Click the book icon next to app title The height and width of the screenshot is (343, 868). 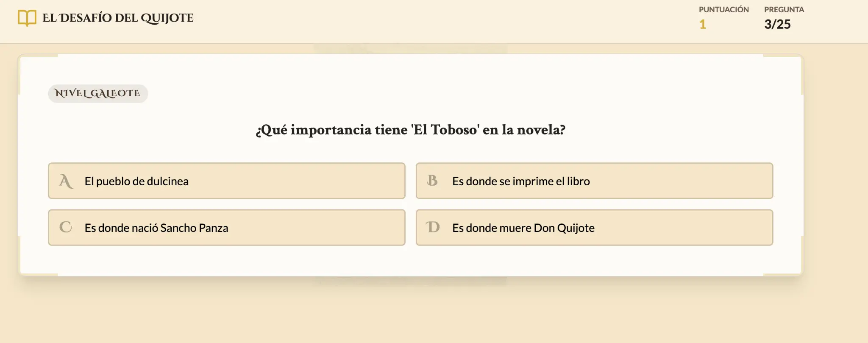[26, 18]
